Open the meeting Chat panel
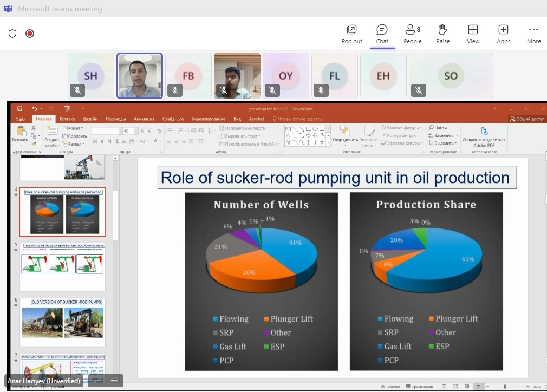Viewport: 547px width, 392px height. [382, 34]
